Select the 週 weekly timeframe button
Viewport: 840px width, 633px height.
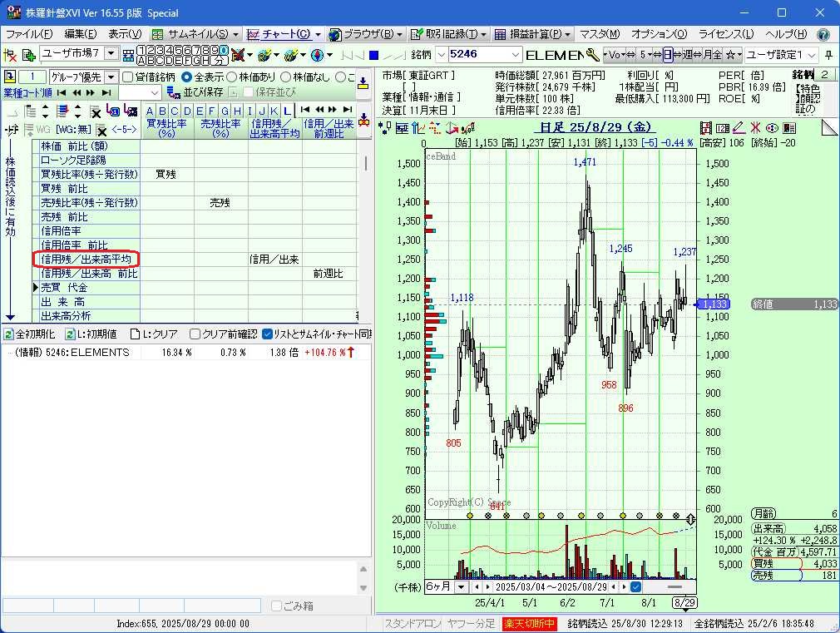687,55
